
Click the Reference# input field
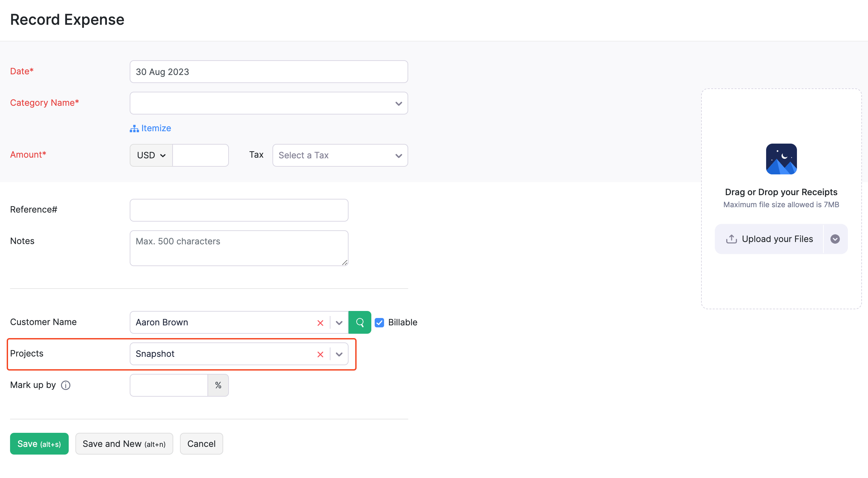(239, 210)
